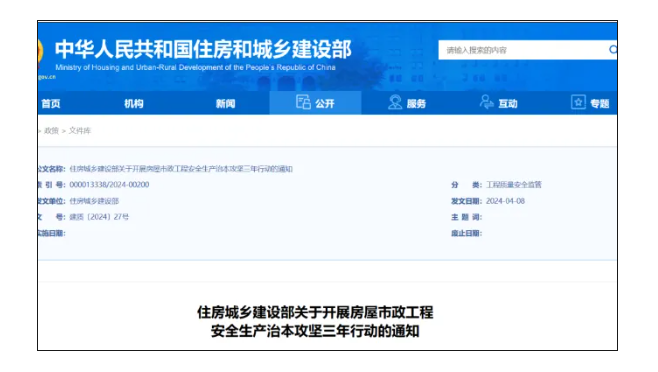Image resolution: width=658 pixels, height=372 pixels.
Task: Click the issue date 2024-04-08
Action: (x=505, y=201)
